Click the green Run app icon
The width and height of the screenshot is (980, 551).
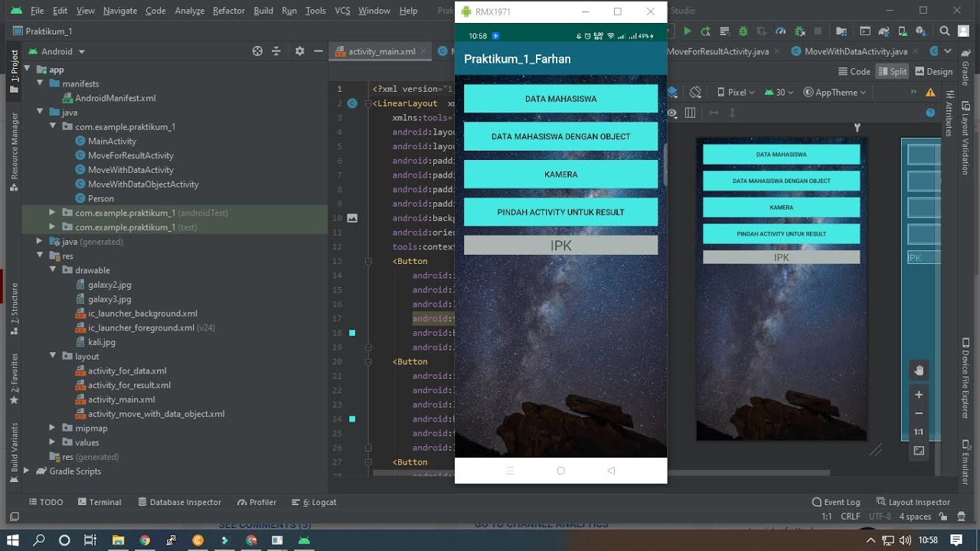[687, 31]
